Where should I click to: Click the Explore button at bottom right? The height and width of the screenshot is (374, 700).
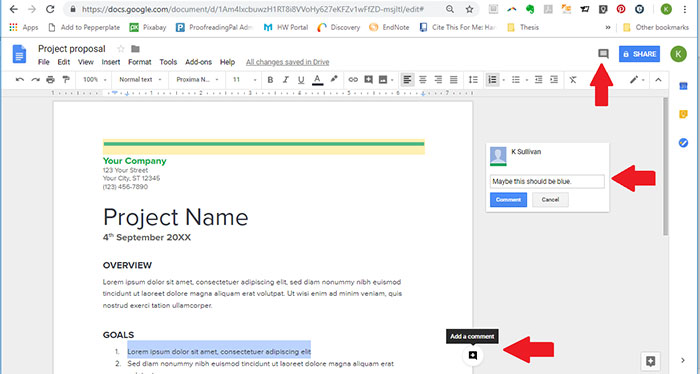(x=650, y=361)
